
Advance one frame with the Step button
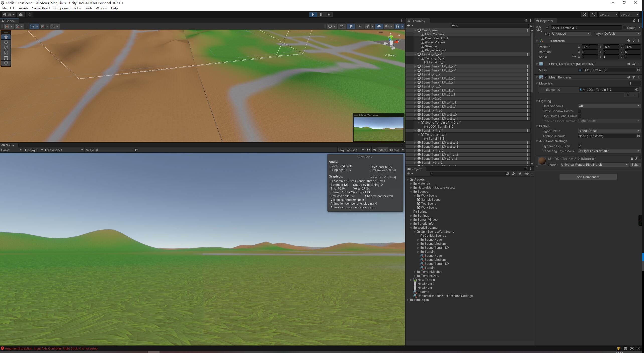coord(329,15)
